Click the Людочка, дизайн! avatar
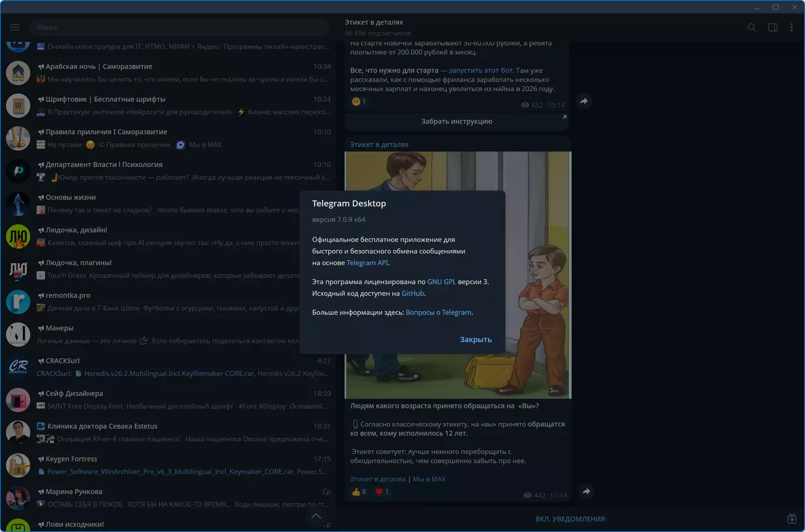This screenshot has width=805, height=532. coord(18,236)
